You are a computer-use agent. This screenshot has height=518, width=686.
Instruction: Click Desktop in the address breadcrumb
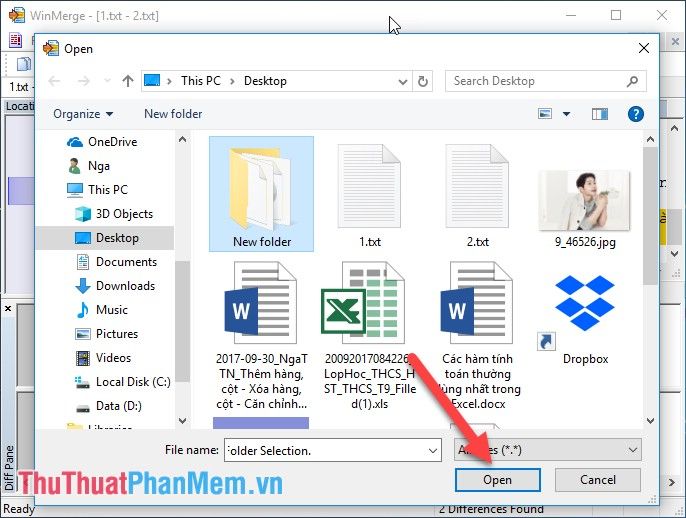click(265, 81)
